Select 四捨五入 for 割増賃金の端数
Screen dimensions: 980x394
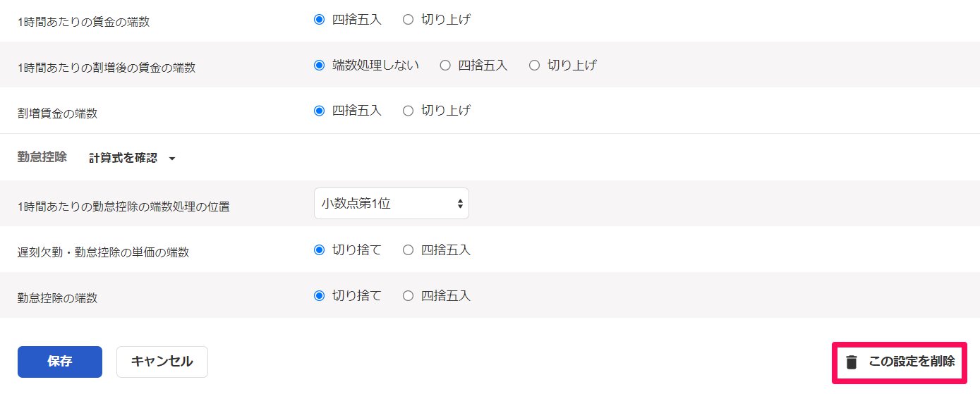(319, 111)
